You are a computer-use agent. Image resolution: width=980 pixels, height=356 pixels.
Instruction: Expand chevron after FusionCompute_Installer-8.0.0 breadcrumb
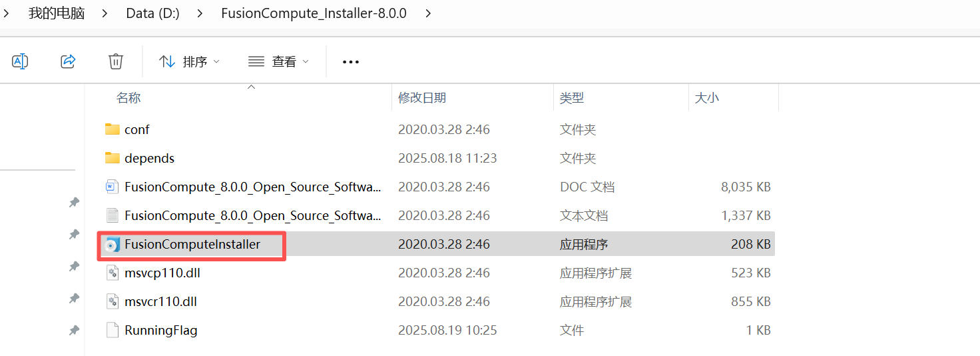click(428, 13)
